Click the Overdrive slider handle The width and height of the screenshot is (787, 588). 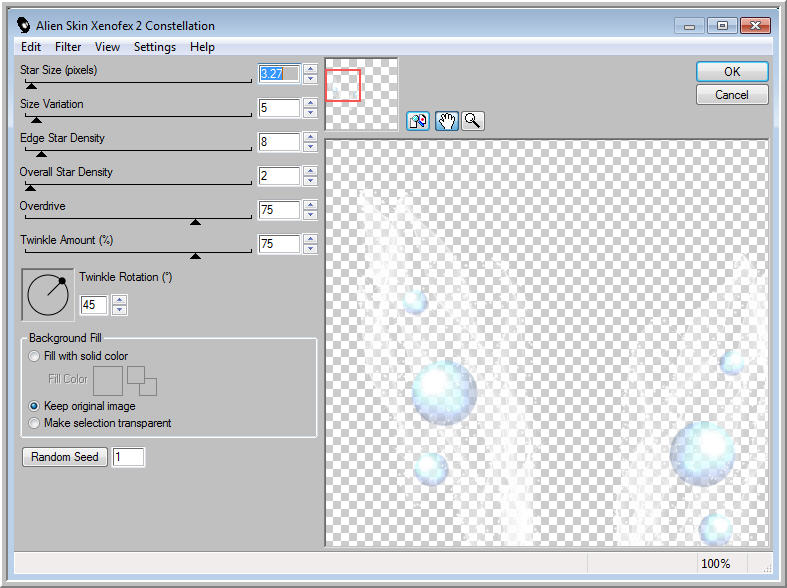(x=195, y=222)
